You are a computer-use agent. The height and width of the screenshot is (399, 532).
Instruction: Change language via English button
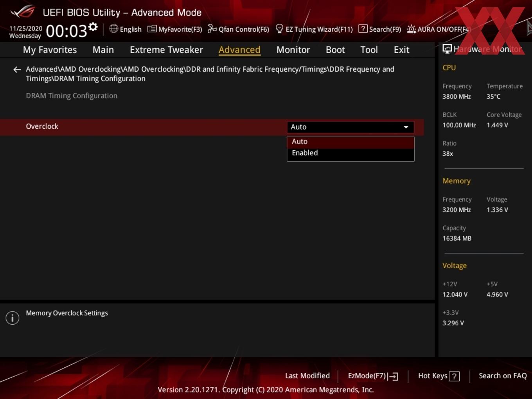[x=125, y=29]
